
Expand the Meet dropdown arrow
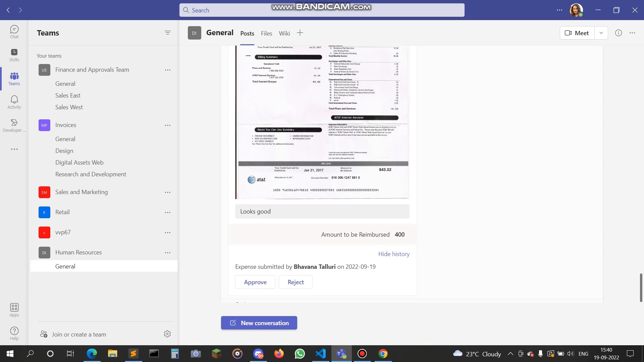pyautogui.click(x=601, y=33)
